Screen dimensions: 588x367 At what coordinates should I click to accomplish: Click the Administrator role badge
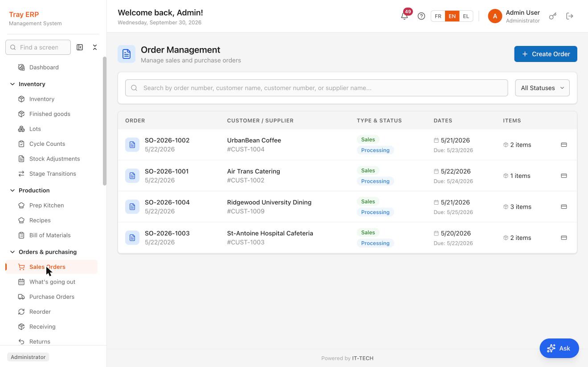coord(28,357)
